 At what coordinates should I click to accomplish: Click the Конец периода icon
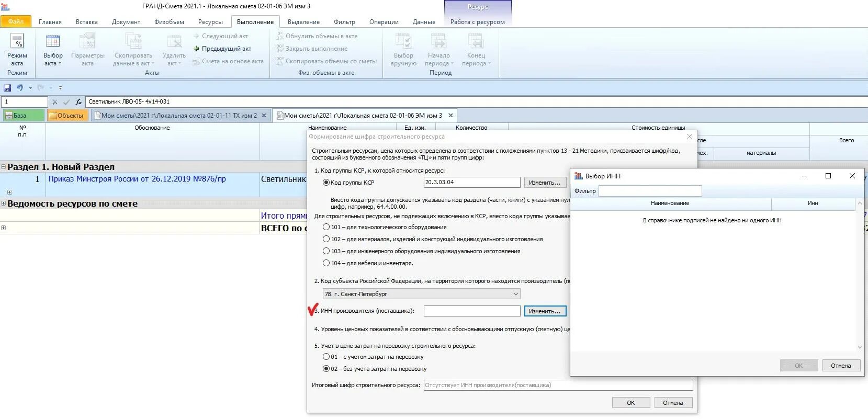click(x=476, y=41)
